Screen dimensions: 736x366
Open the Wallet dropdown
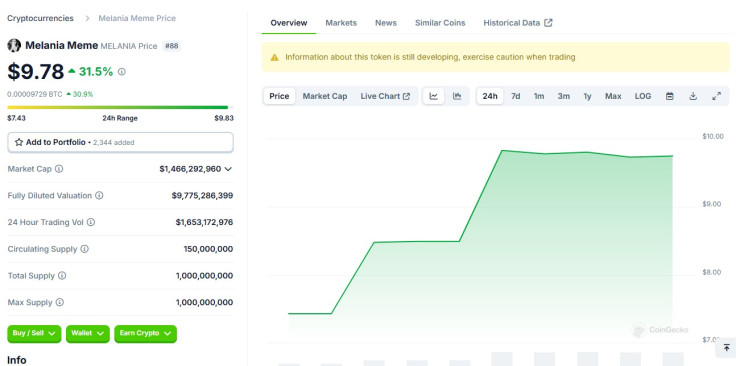click(88, 334)
